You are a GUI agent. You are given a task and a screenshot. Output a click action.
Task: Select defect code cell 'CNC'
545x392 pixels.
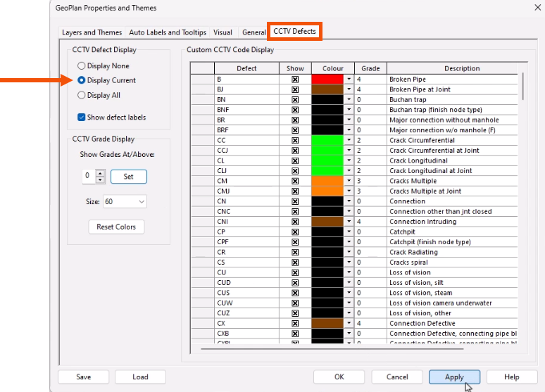coord(246,211)
